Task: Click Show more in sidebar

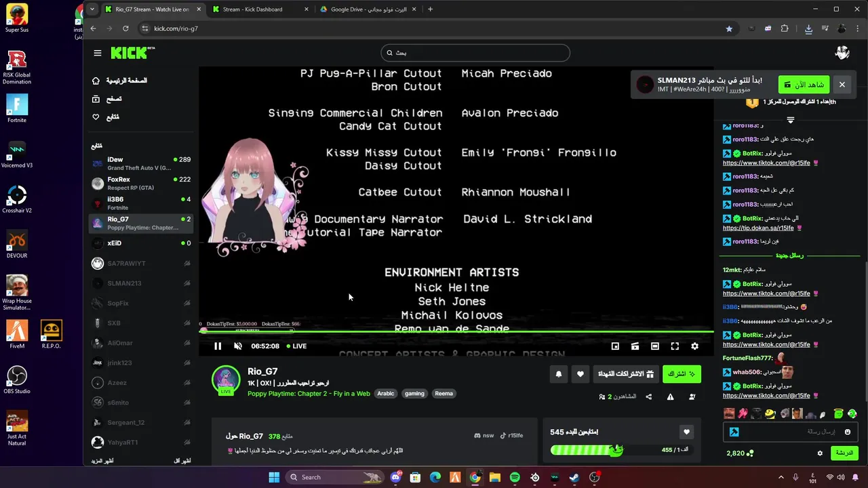Action: (x=102, y=461)
